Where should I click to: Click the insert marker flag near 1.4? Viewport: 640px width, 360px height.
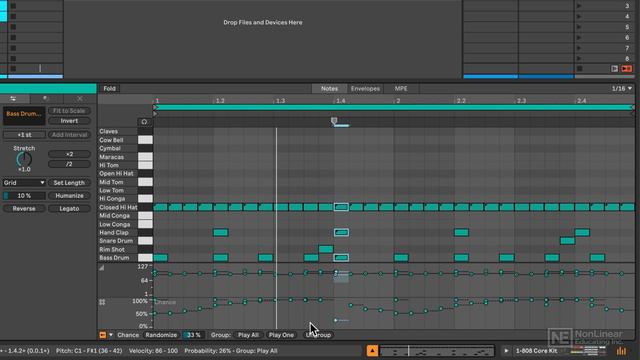334,120
